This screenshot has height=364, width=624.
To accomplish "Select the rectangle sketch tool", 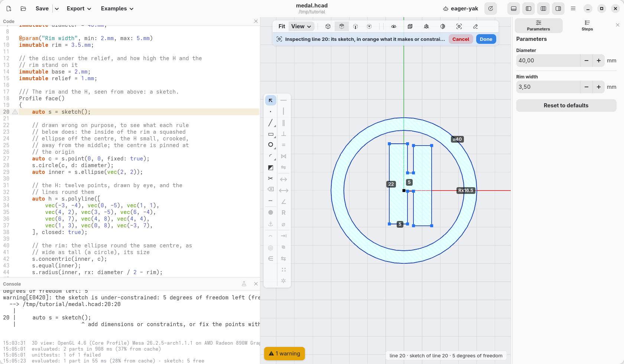I will (270, 134).
